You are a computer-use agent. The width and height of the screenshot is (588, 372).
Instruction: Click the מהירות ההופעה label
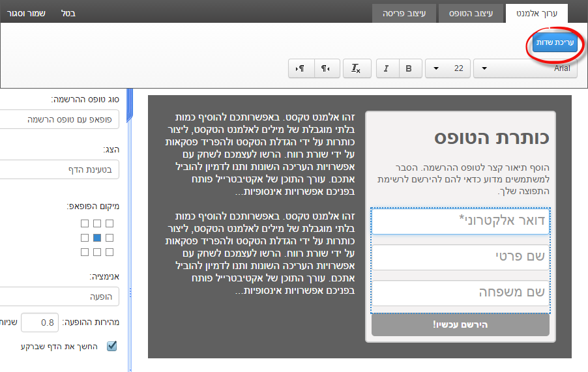(91, 322)
